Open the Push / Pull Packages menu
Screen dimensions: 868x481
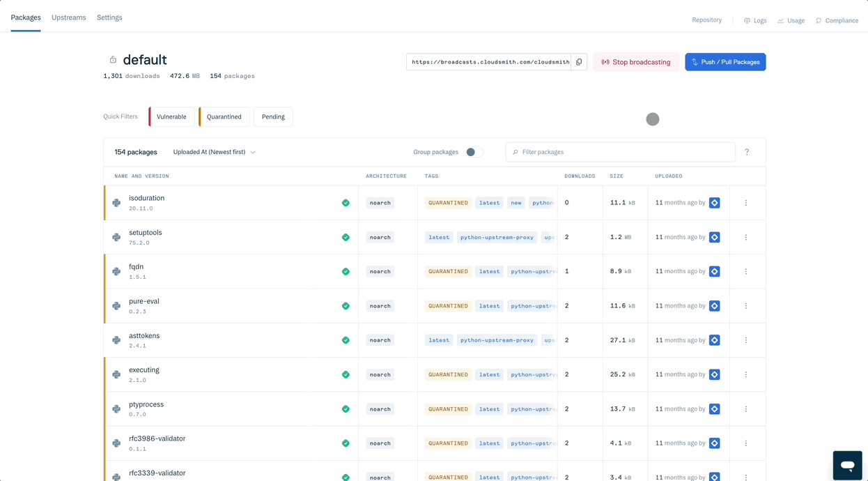(x=725, y=62)
